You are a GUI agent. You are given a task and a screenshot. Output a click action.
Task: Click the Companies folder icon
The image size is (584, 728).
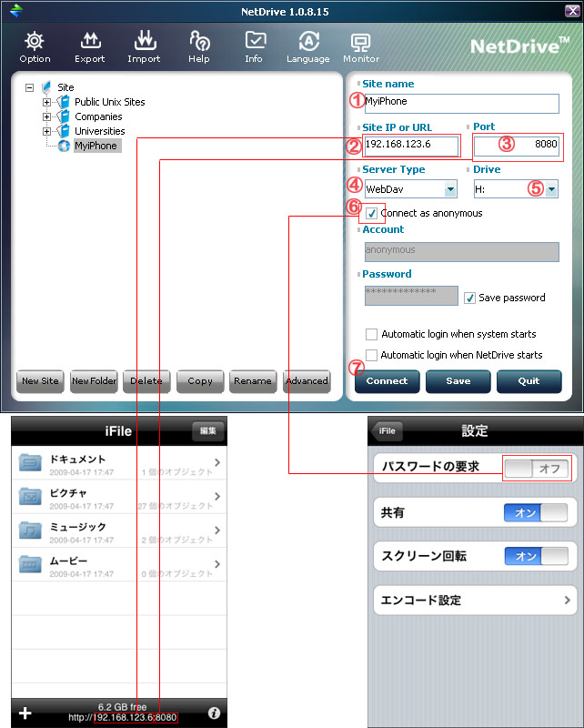pos(63,116)
